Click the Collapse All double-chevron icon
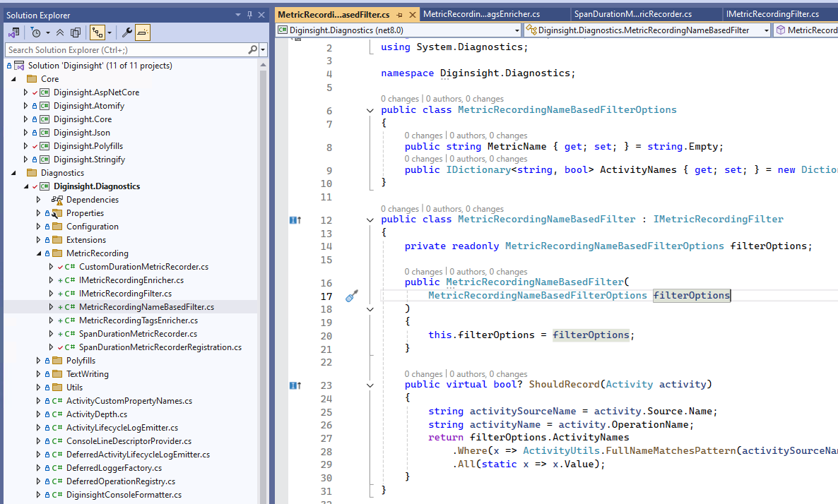 tap(60, 32)
